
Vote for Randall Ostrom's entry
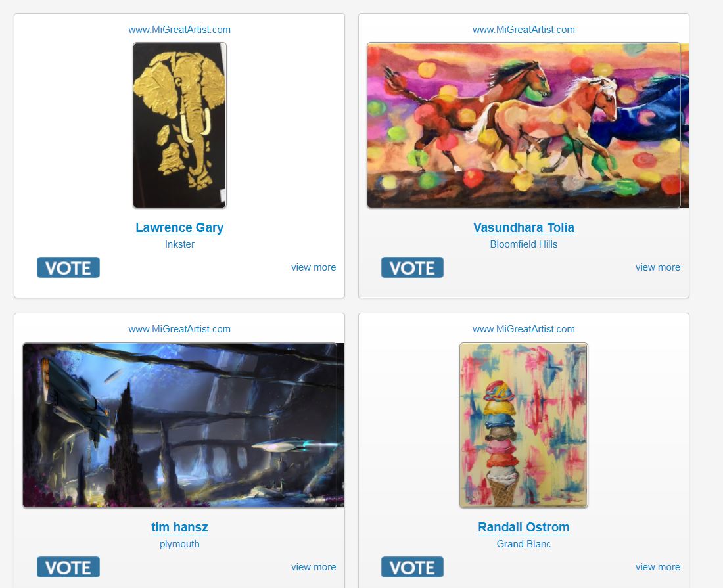point(412,567)
